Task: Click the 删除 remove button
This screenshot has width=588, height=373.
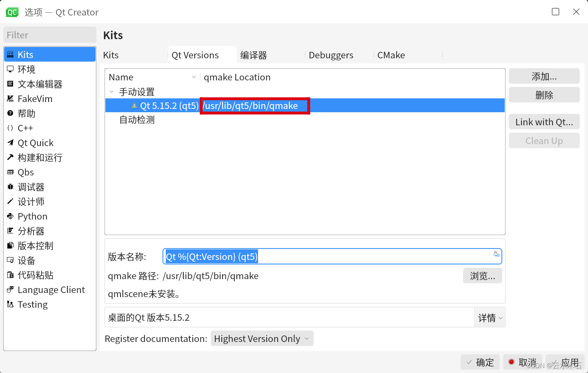Action: click(544, 95)
